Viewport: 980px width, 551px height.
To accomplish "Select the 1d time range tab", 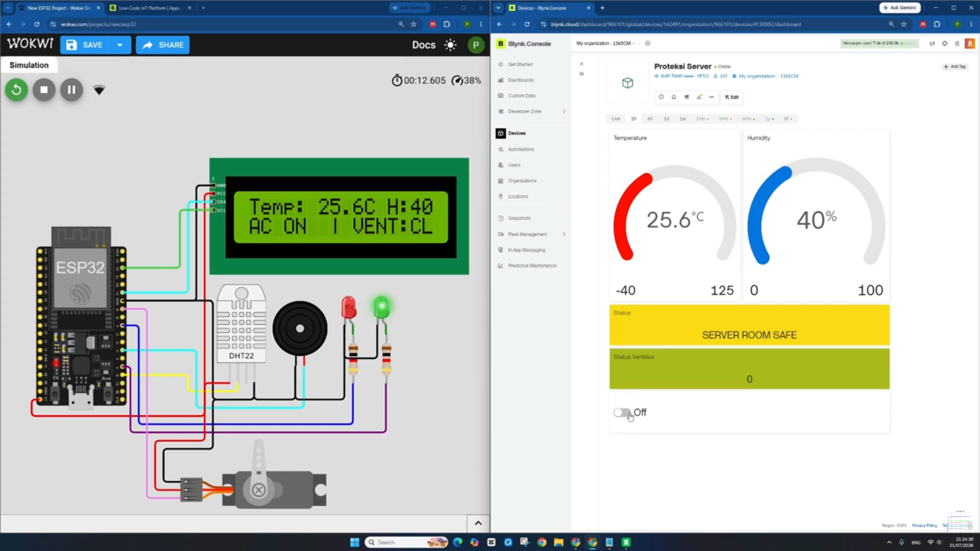I will click(x=666, y=119).
